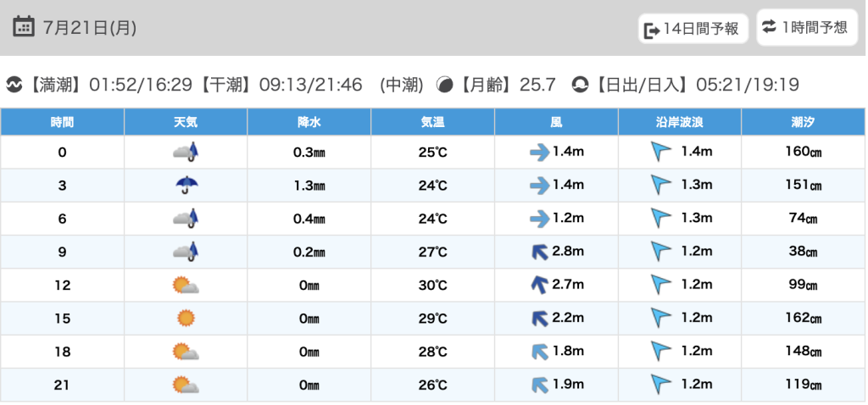Click the sunrise icon beside 日出/日入
Screen dimensions: 868x405
click(x=581, y=85)
